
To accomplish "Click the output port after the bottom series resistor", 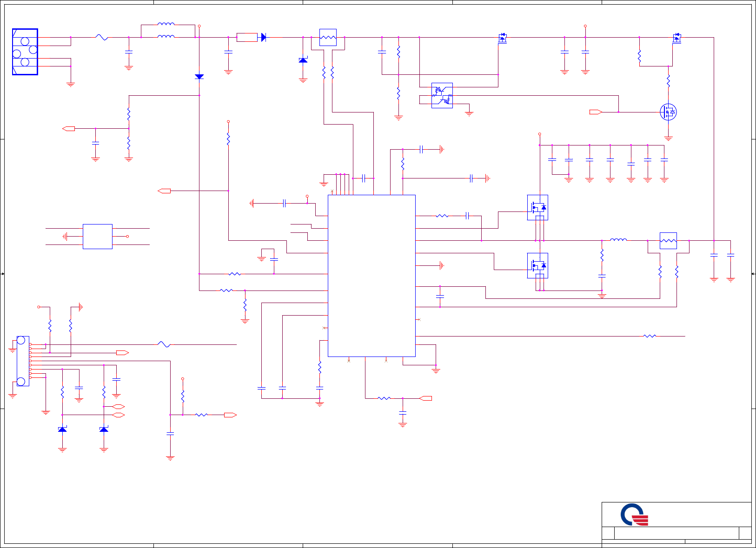I will 231,415.
